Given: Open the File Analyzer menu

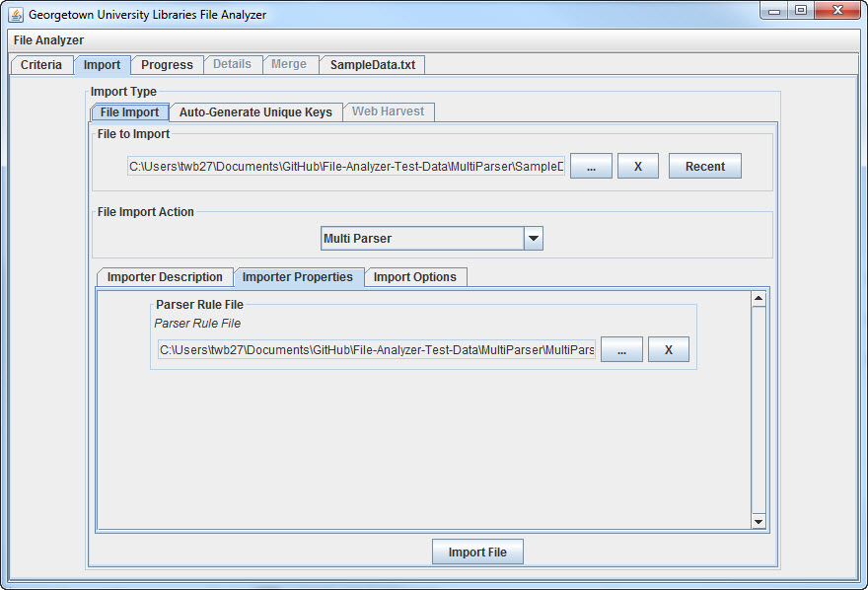Looking at the screenshot, I should (48, 40).
